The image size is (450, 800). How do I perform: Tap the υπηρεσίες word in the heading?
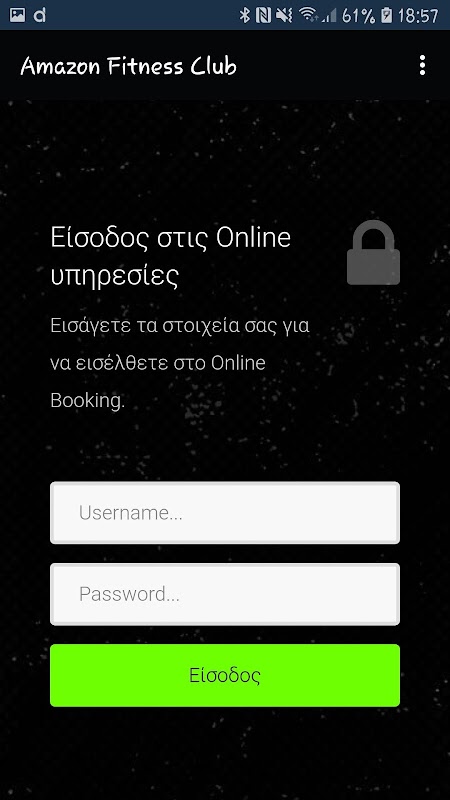tap(115, 277)
